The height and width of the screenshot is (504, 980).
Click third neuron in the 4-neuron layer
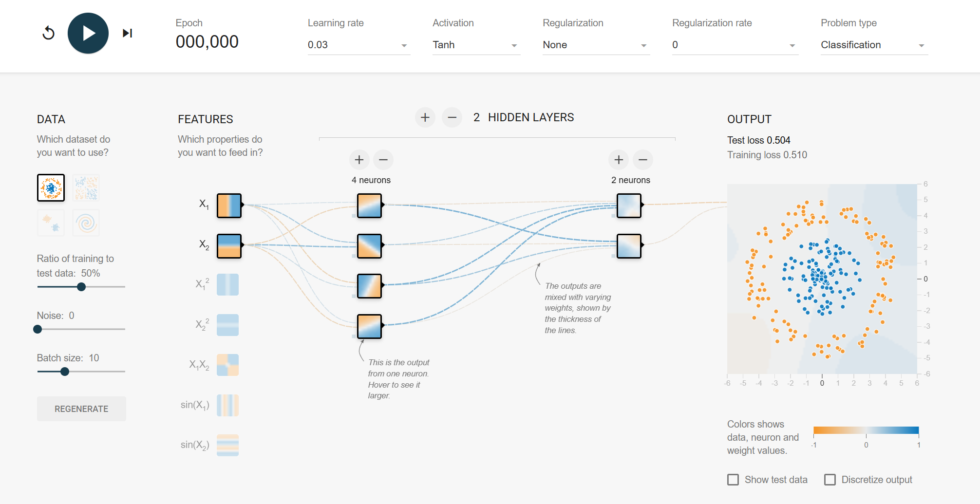tap(369, 286)
